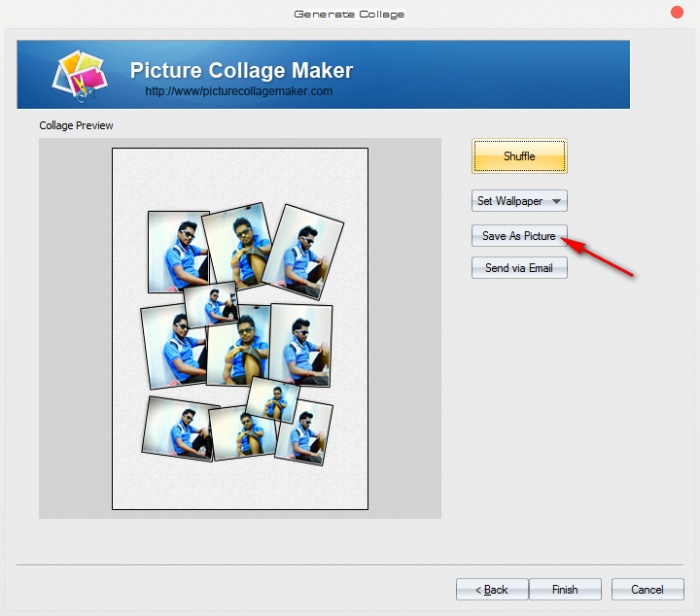Image resolution: width=700 pixels, height=616 pixels.
Task: Click the Generate Collage title bar
Action: click(349, 14)
